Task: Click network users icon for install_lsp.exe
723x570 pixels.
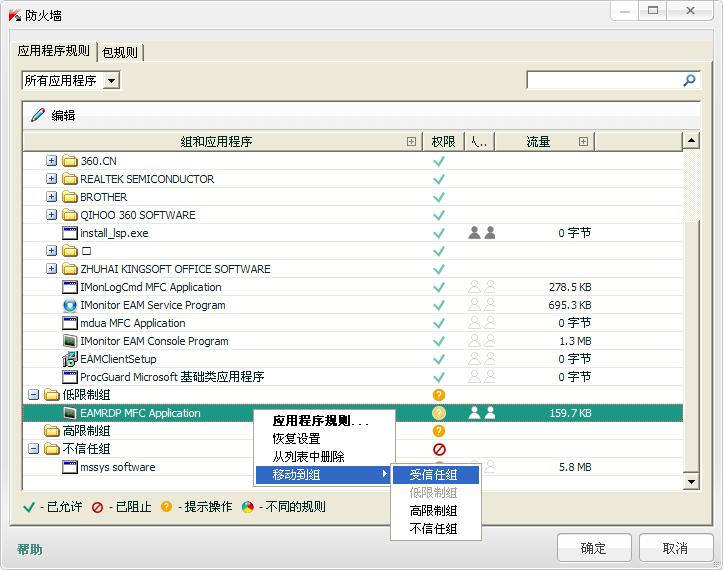Action: point(482,233)
